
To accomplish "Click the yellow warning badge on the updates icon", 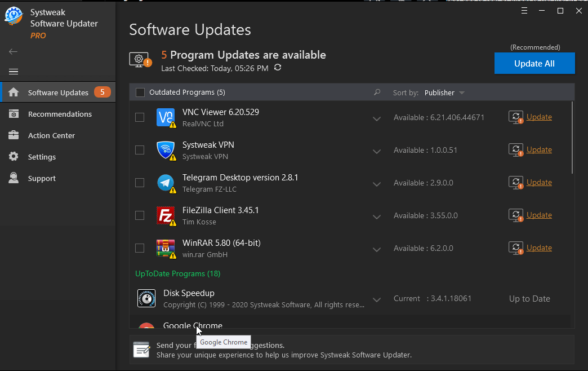I will coord(147,64).
